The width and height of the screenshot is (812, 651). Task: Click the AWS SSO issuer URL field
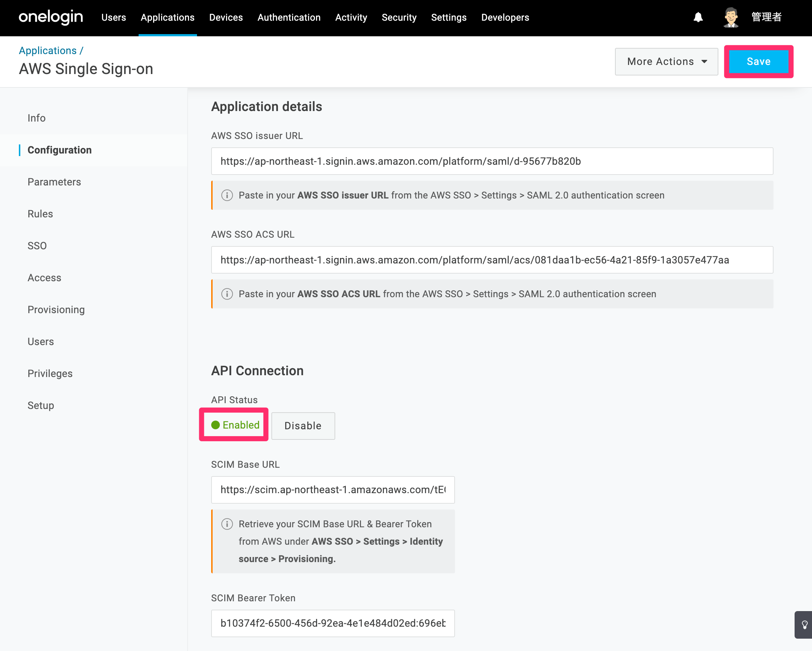(x=492, y=161)
